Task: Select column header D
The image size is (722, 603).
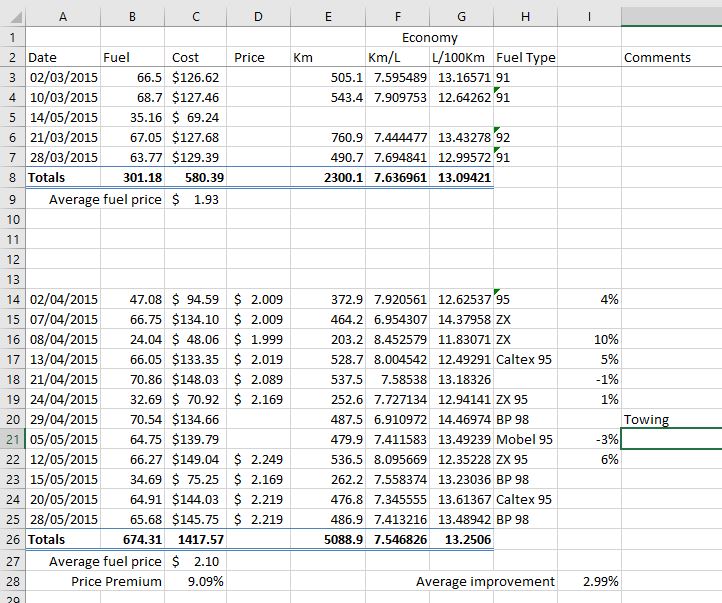Action: 258,17
